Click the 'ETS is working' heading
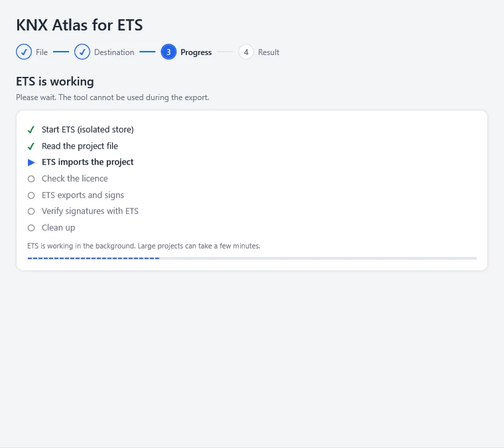This screenshot has width=504, height=448. 55,82
